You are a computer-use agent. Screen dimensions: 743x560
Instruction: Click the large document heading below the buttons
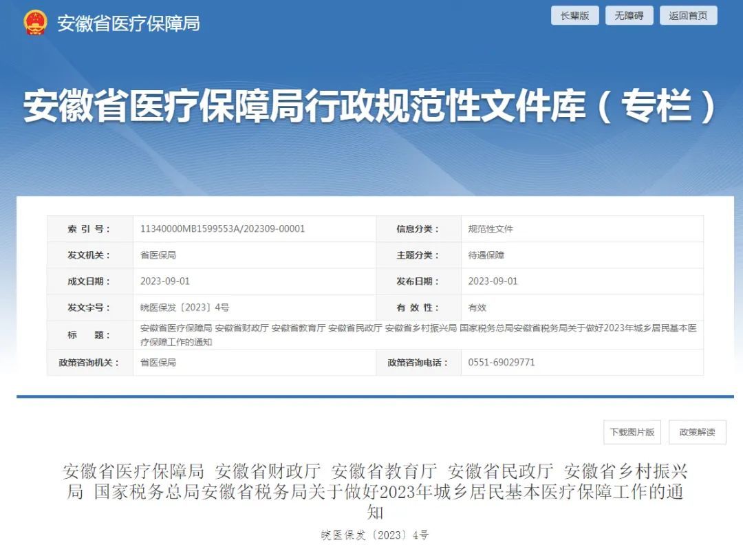click(375, 491)
